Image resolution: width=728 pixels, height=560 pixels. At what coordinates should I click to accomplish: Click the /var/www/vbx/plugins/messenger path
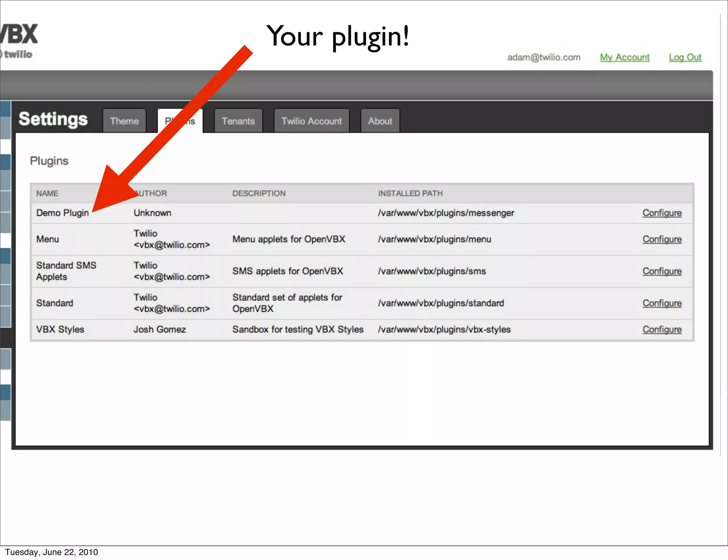click(446, 213)
